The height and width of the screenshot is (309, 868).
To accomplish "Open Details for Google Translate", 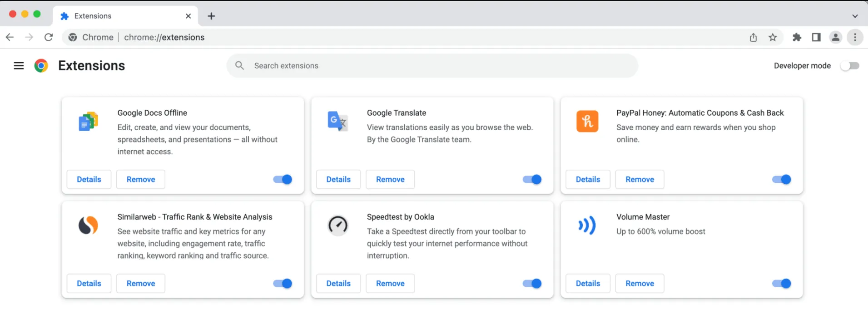I will pos(338,180).
